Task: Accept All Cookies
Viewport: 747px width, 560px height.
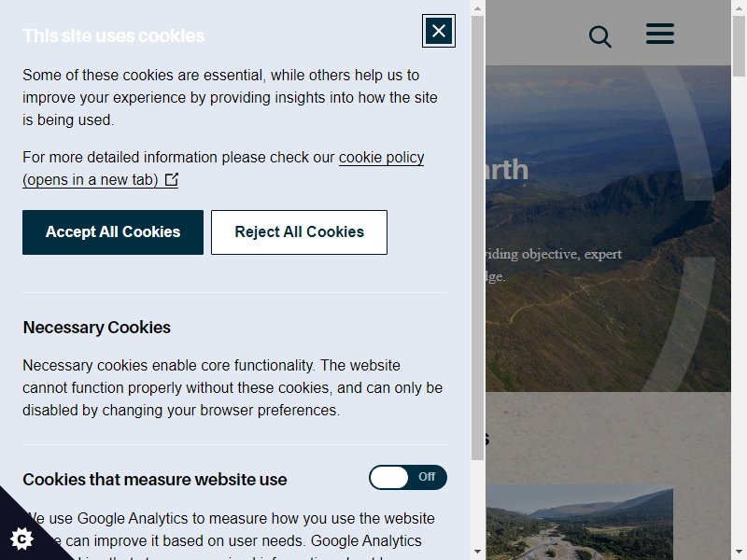Action: pyautogui.click(x=113, y=232)
